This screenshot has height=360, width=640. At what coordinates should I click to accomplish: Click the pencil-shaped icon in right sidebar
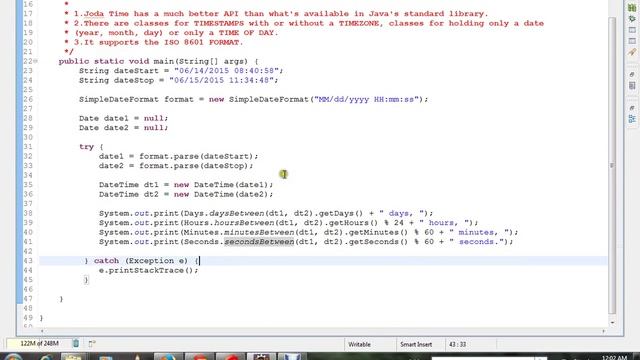pos(632,52)
